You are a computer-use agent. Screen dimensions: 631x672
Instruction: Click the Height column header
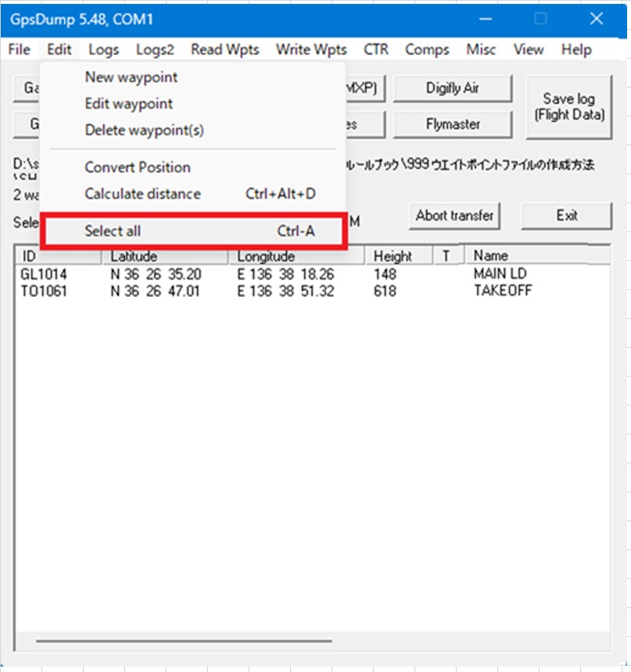tap(399, 256)
